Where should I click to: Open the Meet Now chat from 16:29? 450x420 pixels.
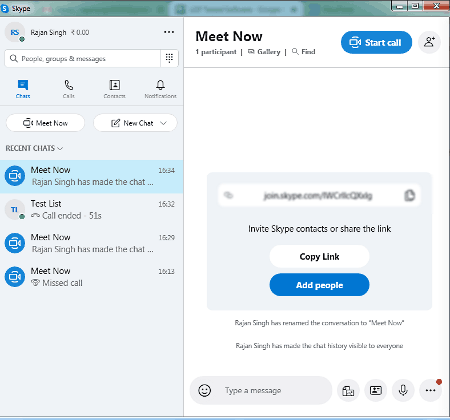91,243
